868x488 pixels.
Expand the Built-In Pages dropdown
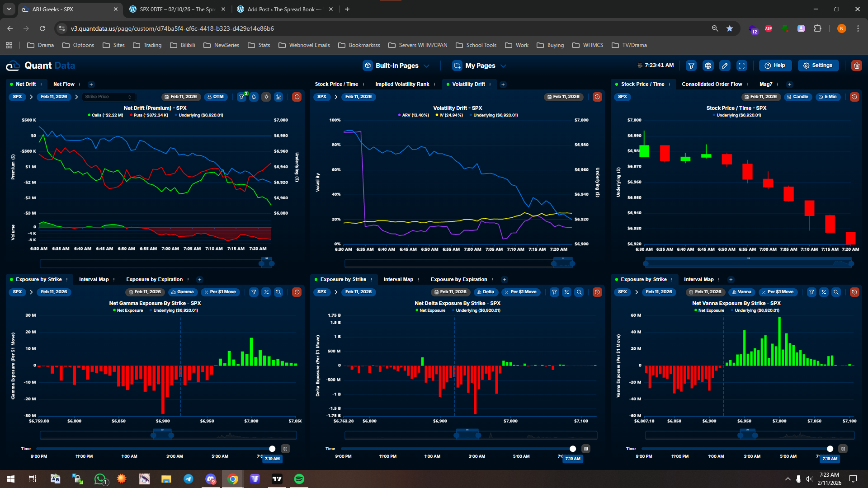[x=396, y=66]
